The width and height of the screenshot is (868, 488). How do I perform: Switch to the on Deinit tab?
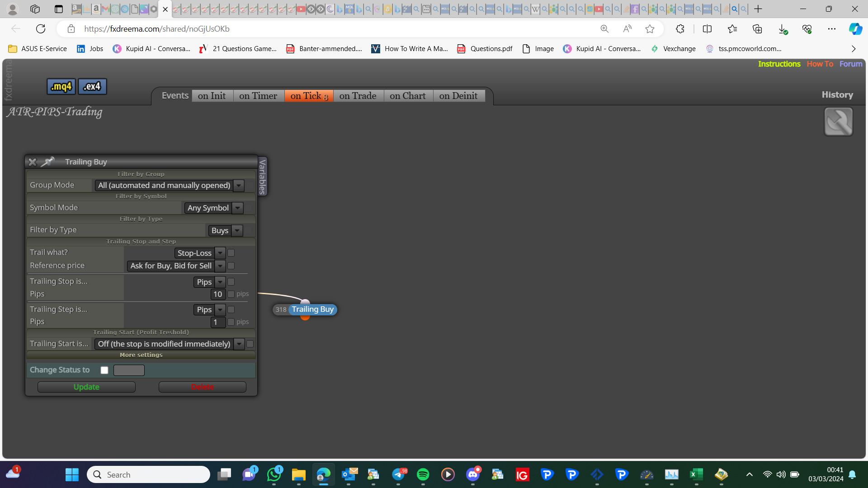click(458, 96)
